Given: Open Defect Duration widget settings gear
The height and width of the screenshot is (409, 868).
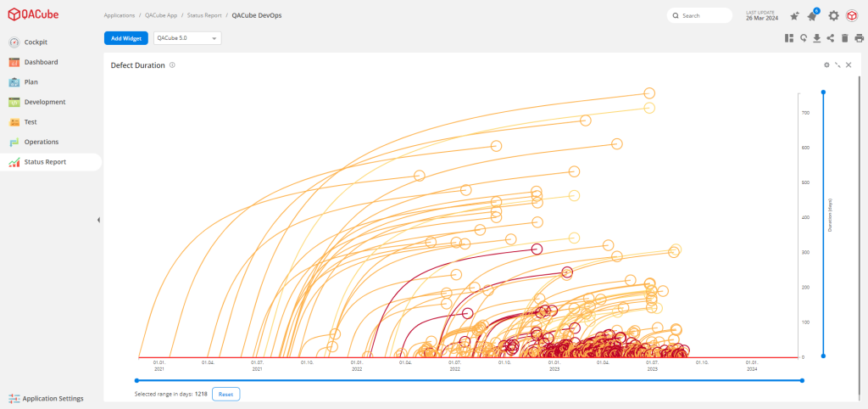Looking at the screenshot, I should pyautogui.click(x=826, y=65).
